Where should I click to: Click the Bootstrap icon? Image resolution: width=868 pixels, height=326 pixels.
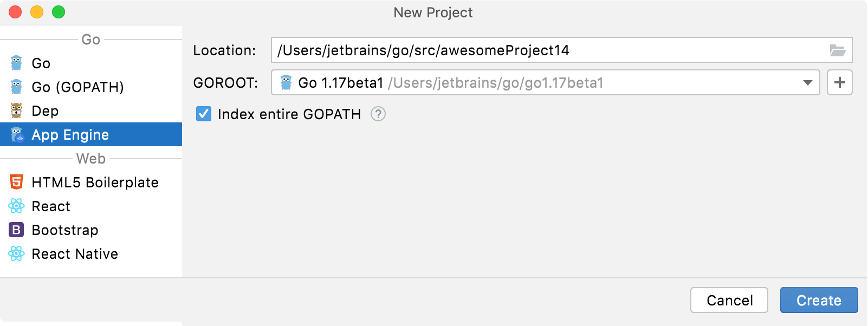pyautogui.click(x=16, y=230)
